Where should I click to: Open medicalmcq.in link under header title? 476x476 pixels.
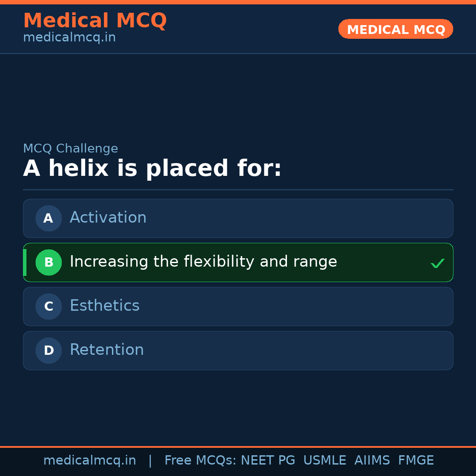coord(69,37)
